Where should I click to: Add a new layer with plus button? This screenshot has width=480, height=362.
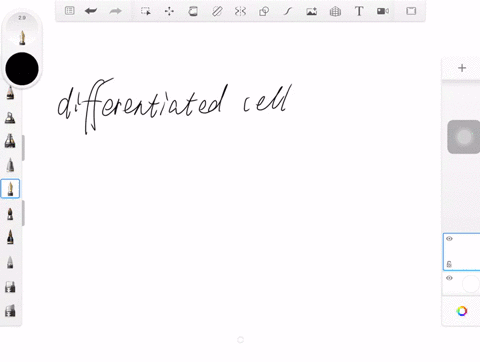click(462, 68)
